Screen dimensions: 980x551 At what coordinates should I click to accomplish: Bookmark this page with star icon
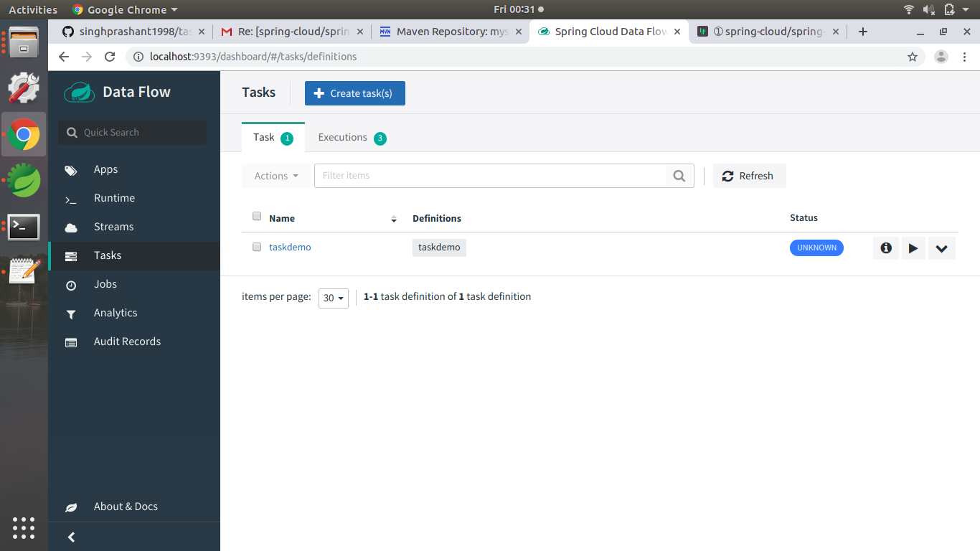[x=913, y=57]
